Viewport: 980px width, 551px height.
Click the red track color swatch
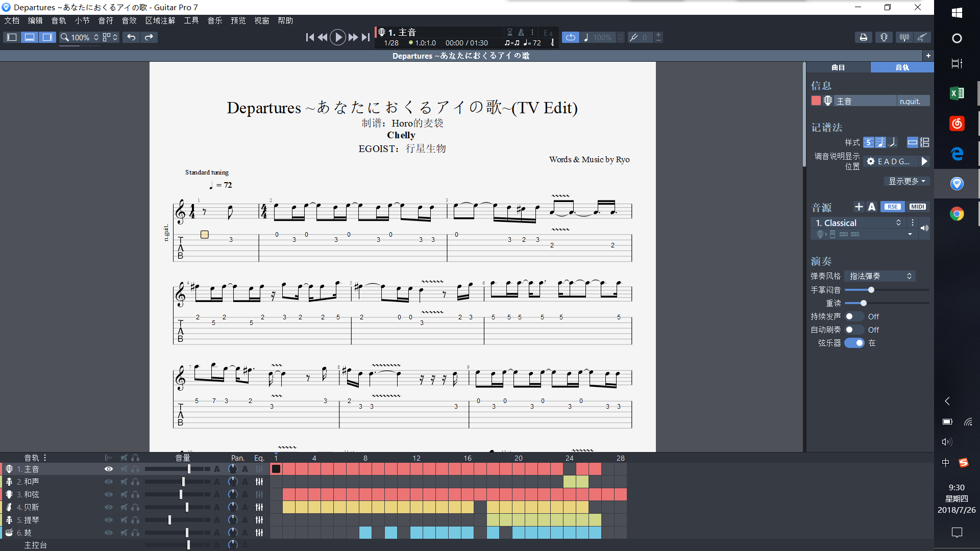tap(816, 101)
